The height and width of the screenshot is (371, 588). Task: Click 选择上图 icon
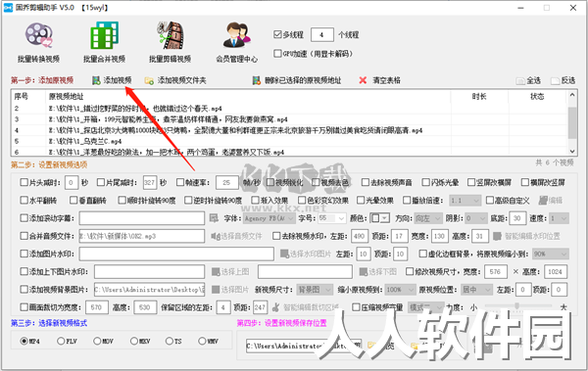pos(216,272)
